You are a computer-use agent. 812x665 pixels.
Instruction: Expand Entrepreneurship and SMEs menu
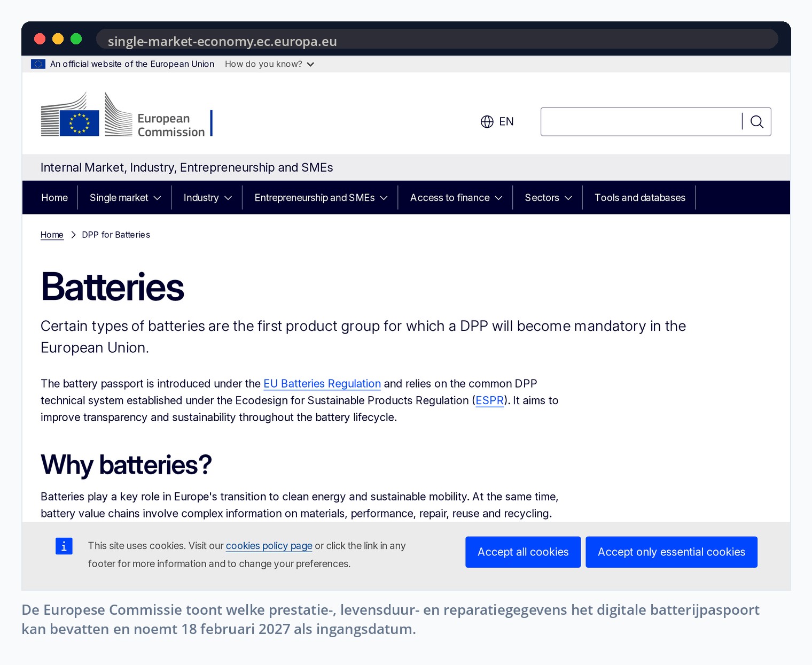coord(321,198)
